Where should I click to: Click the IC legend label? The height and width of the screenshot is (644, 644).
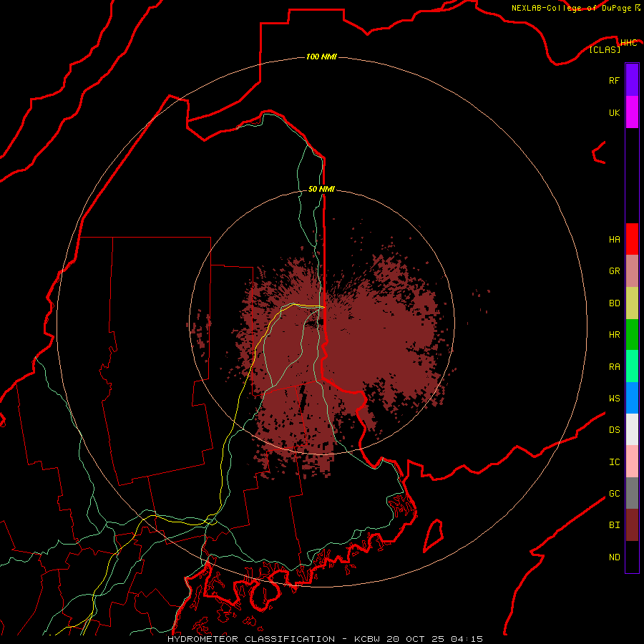pyautogui.click(x=614, y=462)
